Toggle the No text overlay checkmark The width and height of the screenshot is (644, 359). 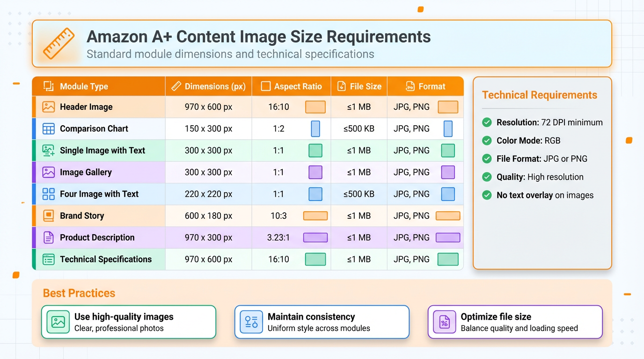tap(486, 195)
